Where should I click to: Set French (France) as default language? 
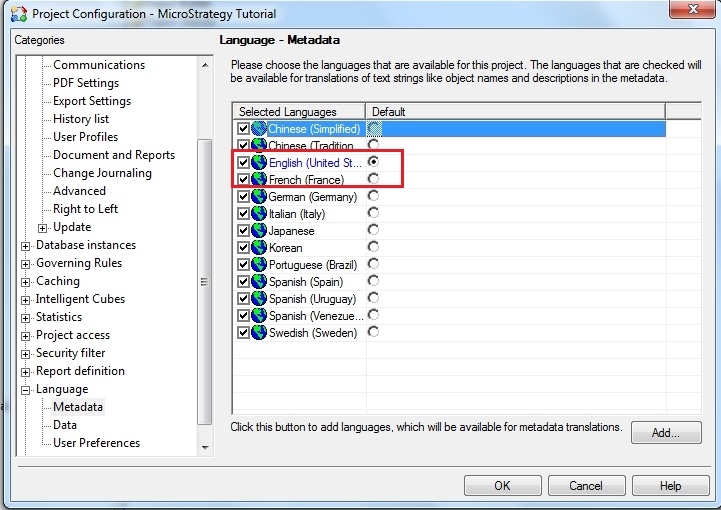coord(373,178)
